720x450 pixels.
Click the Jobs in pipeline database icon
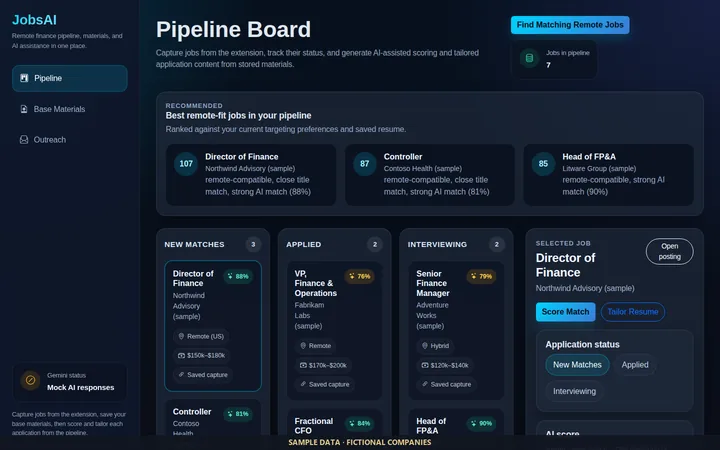(529, 58)
